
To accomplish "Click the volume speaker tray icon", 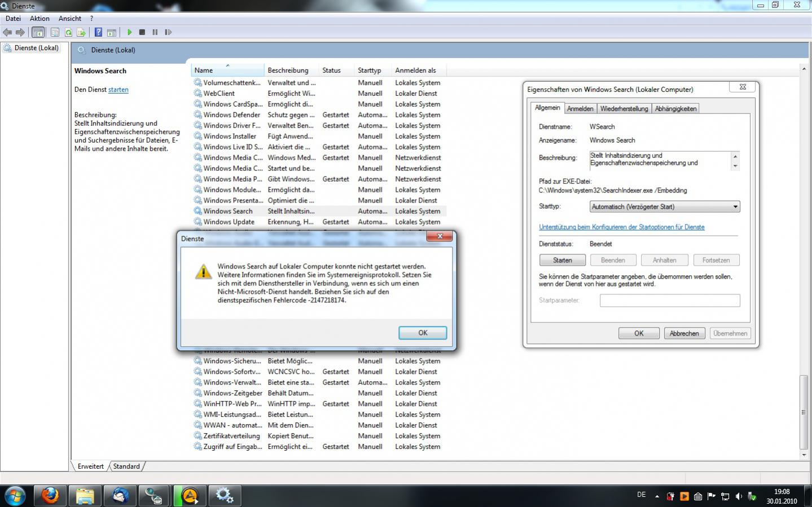I will 739,496.
